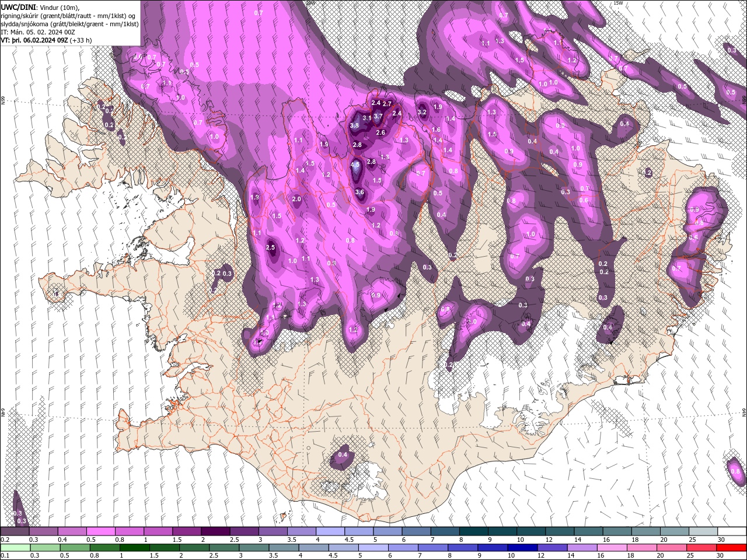Pick the violet rain swatch between 12 and 14
Image resolution: width=747 pixels, height=560 pixels.
(x=553, y=548)
